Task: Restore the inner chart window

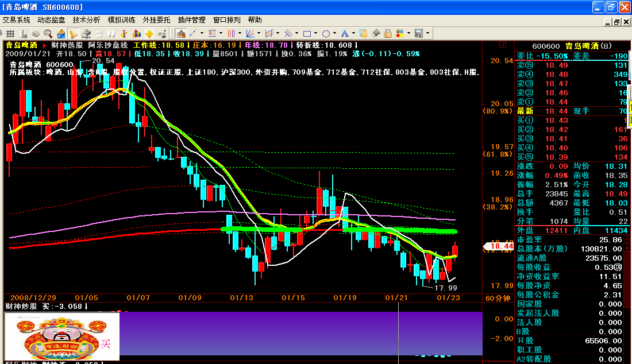Action: click(616, 22)
